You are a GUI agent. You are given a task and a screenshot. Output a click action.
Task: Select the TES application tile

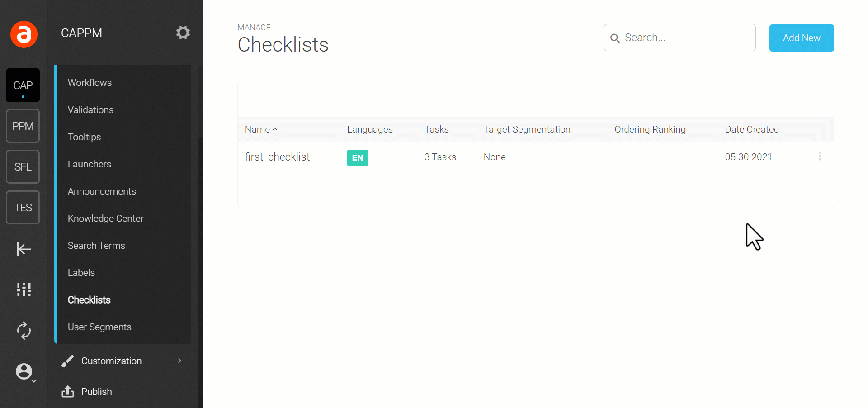pyautogui.click(x=23, y=208)
